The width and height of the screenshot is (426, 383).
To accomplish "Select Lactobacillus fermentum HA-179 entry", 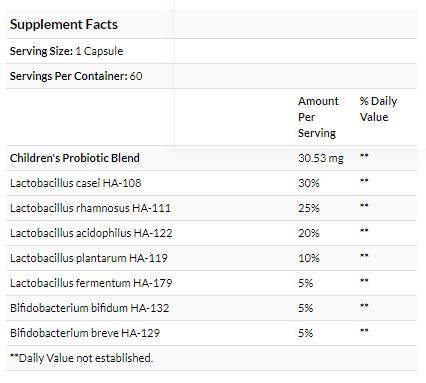I will [91, 283].
